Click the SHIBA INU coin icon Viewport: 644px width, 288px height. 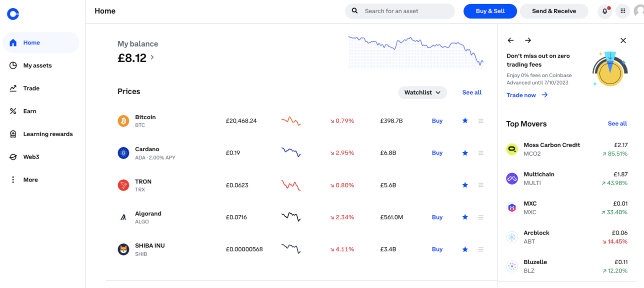(x=123, y=249)
